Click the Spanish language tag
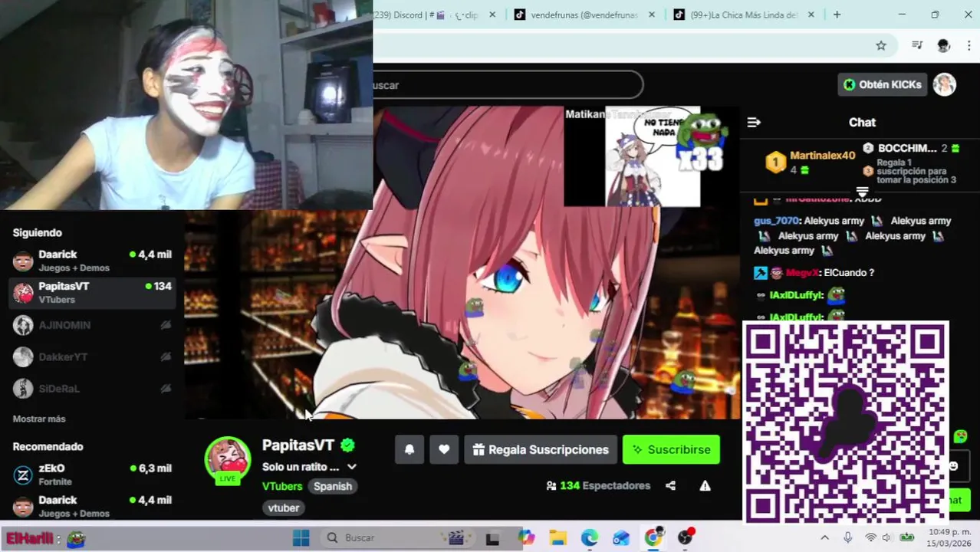The image size is (980, 552). pos(333,486)
